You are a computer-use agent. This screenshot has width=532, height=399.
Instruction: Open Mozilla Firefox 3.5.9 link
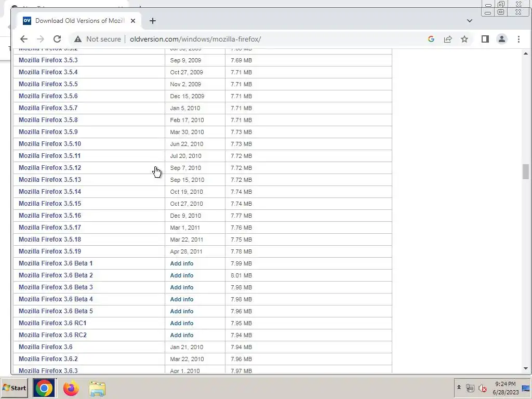(48, 131)
